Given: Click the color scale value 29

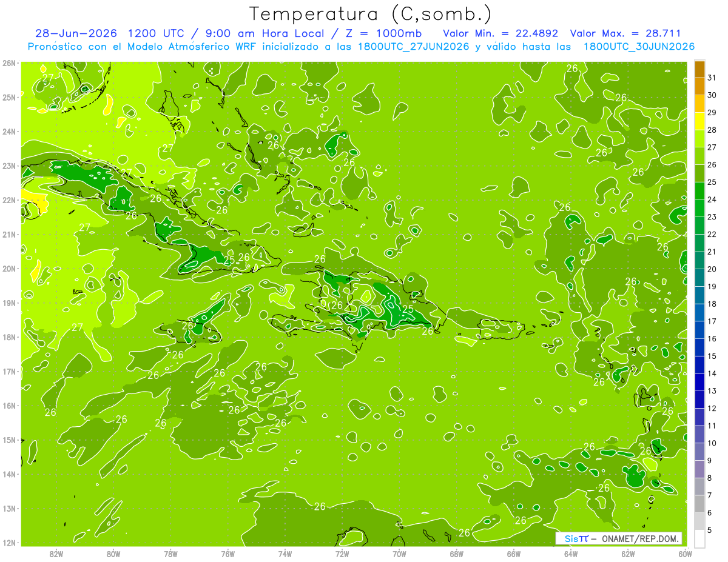Looking at the screenshot, I should (x=712, y=113).
